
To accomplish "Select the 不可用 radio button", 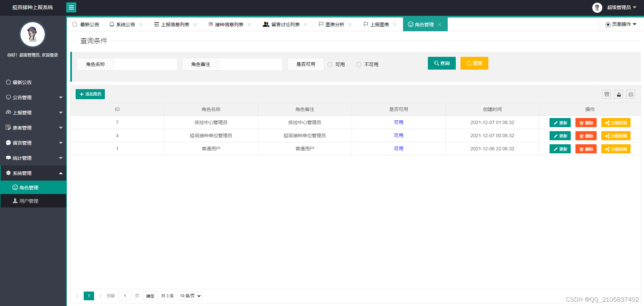I will pyautogui.click(x=359, y=65).
